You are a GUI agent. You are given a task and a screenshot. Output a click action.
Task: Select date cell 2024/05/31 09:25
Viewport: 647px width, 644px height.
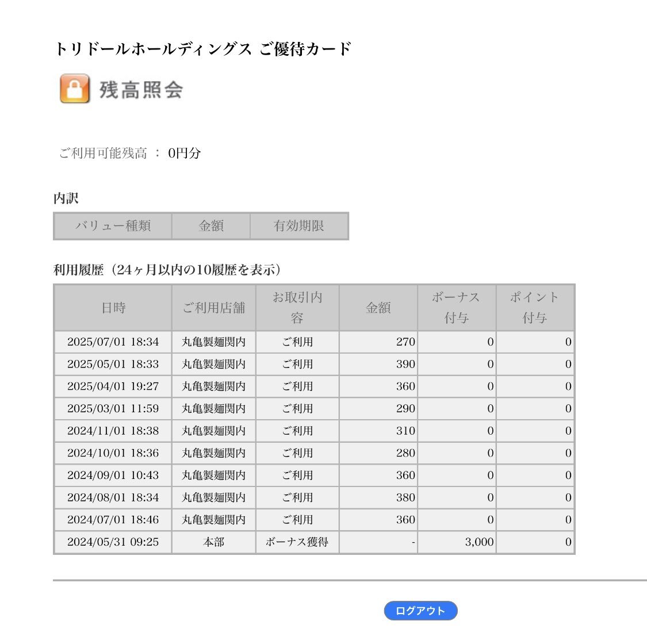tap(113, 542)
